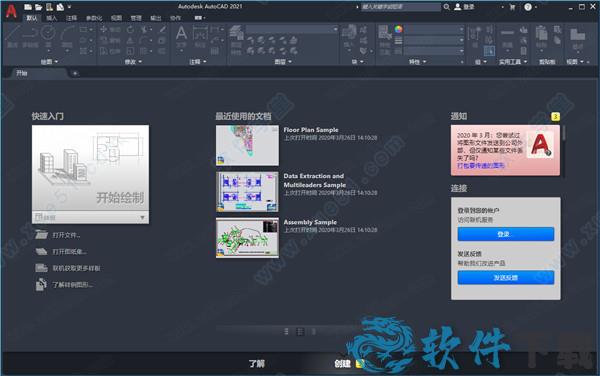Open the layer selection combo box
The image size is (600, 376).
click(x=292, y=29)
